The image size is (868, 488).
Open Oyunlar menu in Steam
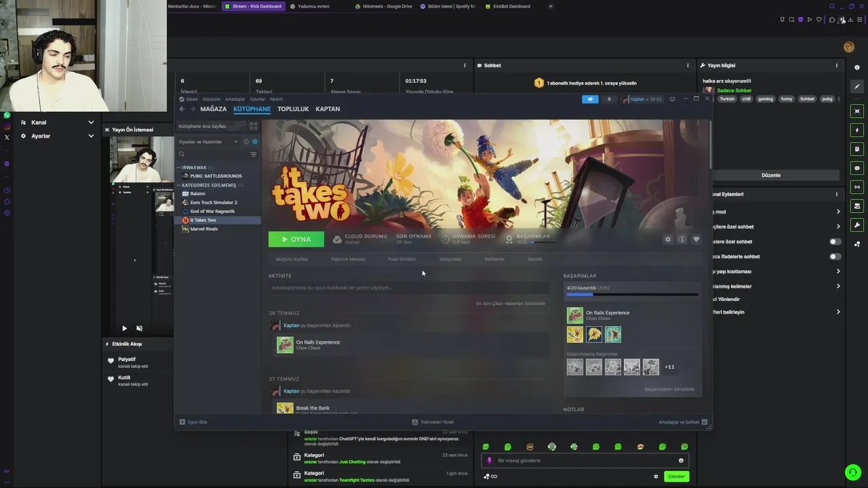[x=258, y=99]
